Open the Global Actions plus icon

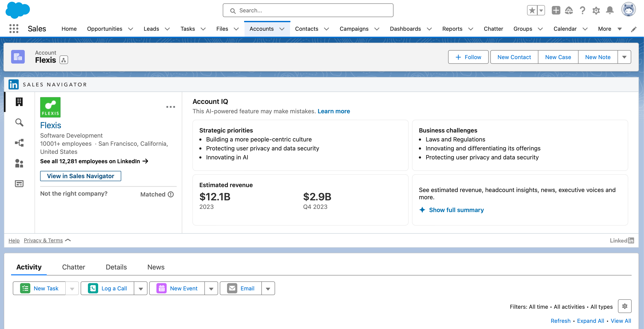click(x=556, y=10)
